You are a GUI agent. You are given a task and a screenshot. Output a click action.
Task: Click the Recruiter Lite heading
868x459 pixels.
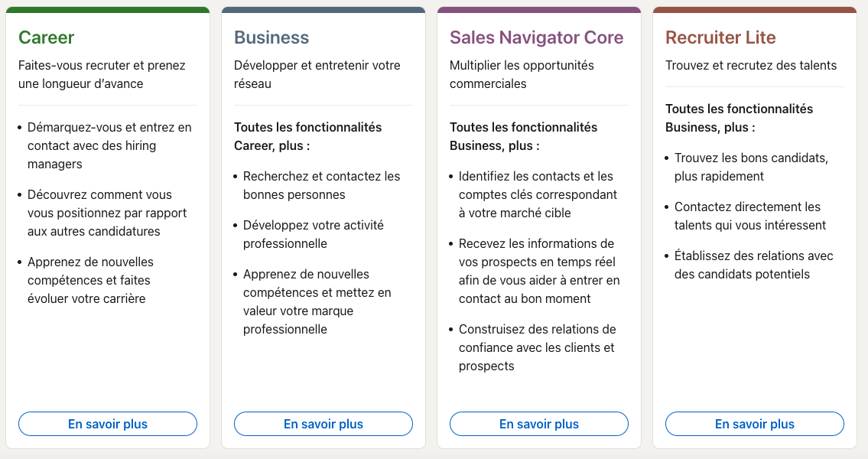[720, 37]
